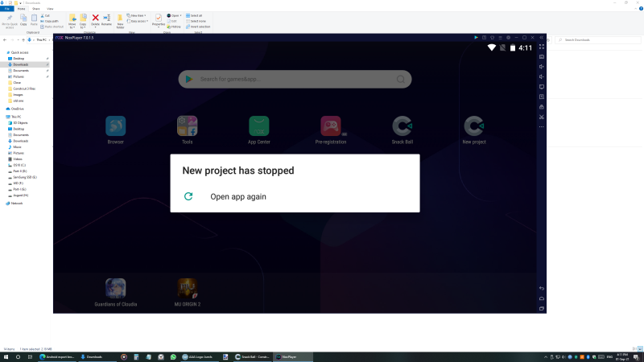Toggle fullscreen in the Nox sidebar
Image resolution: width=644 pixels, height=362 pixels.
[x=542, y=47]
